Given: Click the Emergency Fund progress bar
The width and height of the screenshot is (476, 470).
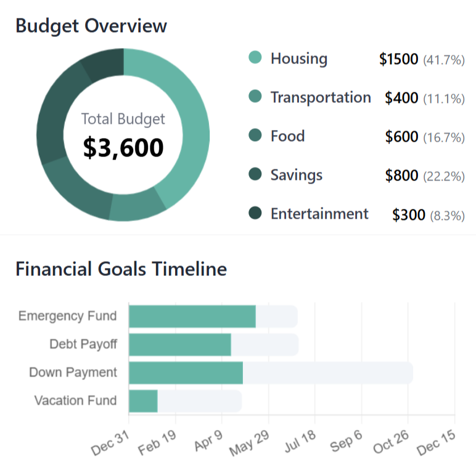Looking at the screenshot, I should point(192,317).
